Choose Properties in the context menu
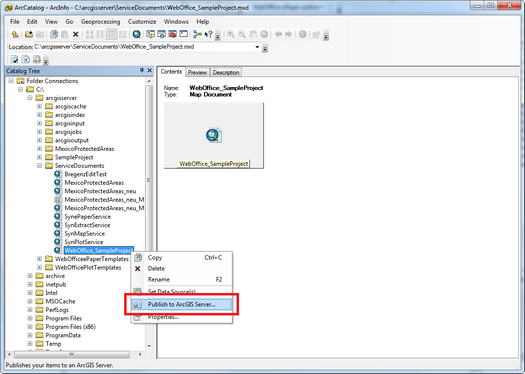 (181, 317)
